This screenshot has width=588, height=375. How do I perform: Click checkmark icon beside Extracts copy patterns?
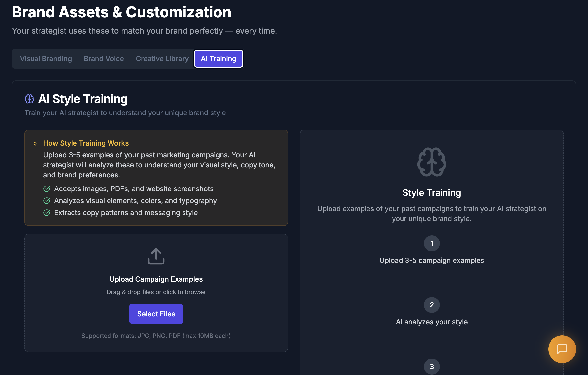click(47, 213)
